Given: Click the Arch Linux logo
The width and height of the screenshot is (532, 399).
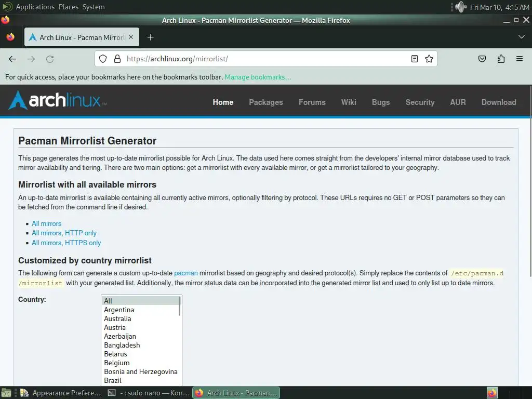Looking at the screenshot, I should (58, 100).
